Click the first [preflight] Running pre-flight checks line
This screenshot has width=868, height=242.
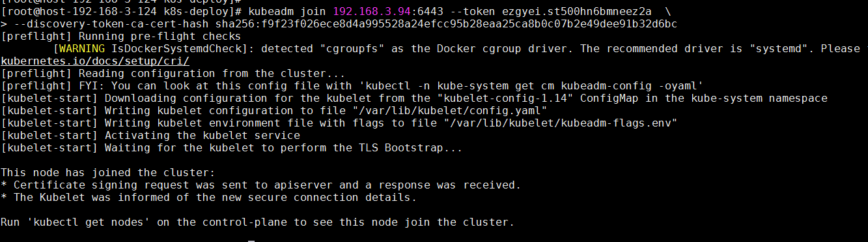point(121,37)
